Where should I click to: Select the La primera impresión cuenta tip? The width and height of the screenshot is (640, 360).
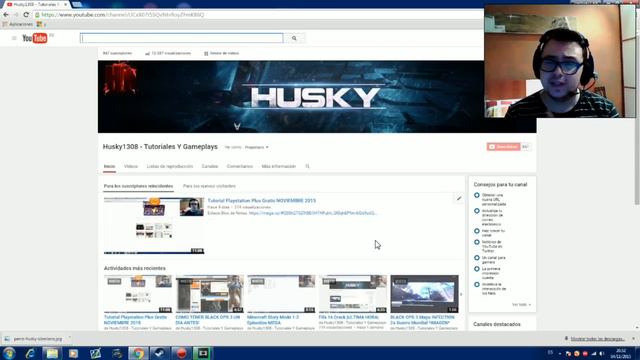[491, 273]
